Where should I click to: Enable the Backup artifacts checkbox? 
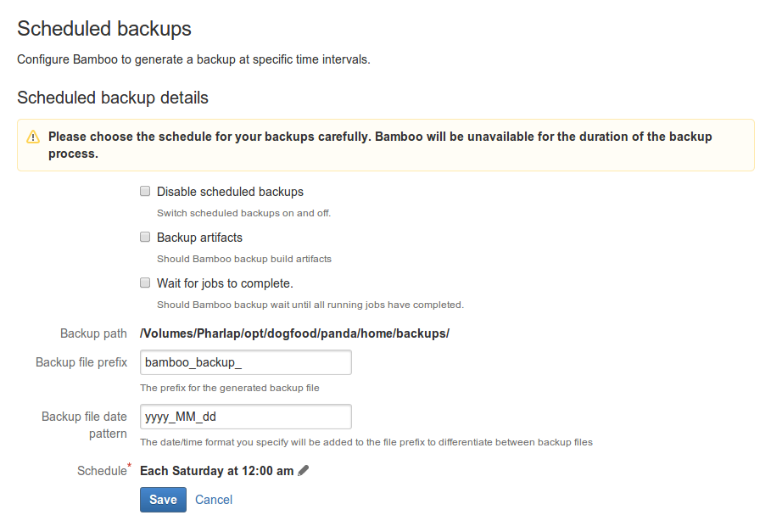tap(145, 237)
